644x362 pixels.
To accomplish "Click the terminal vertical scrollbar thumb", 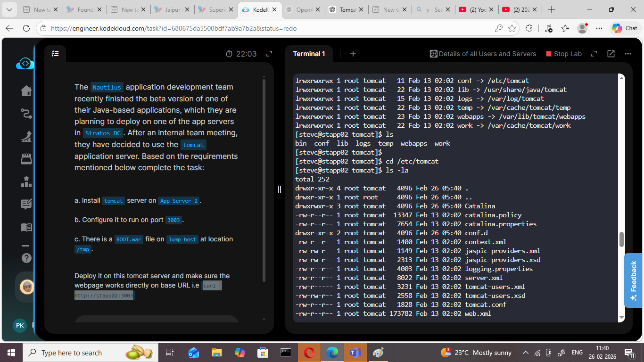I will point(621,239).
